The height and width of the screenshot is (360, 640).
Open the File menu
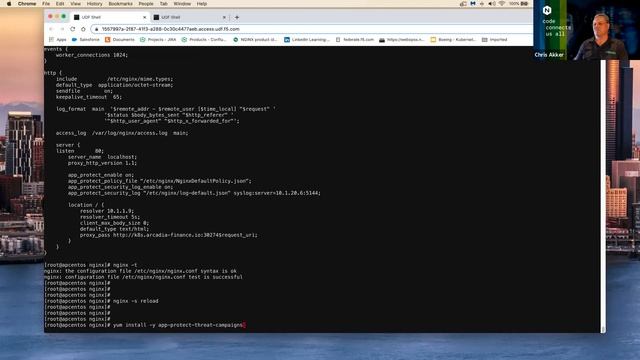click(46, 4)
